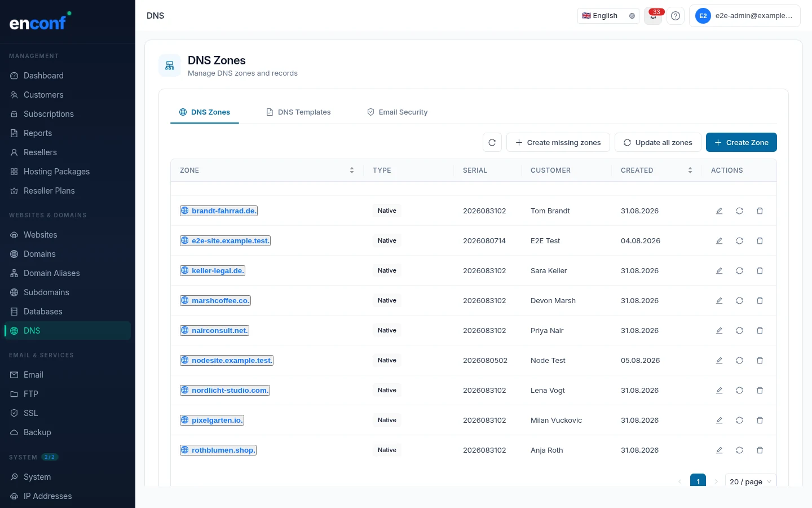Select serial 2026080714

click(x=484, y=240)
